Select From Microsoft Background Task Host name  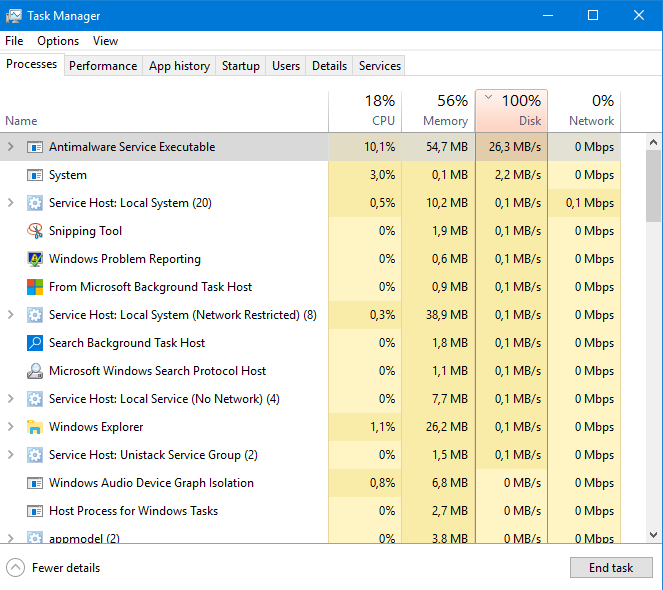[x=151, y=287]
